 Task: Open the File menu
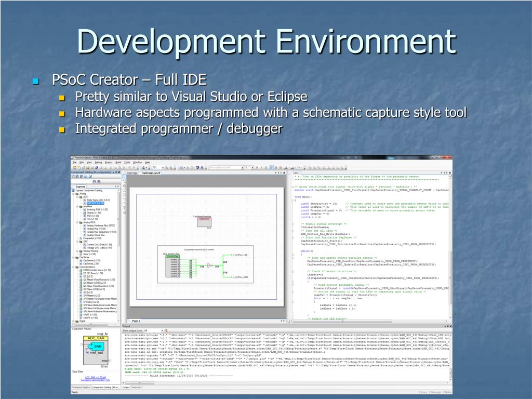(74, 163)
